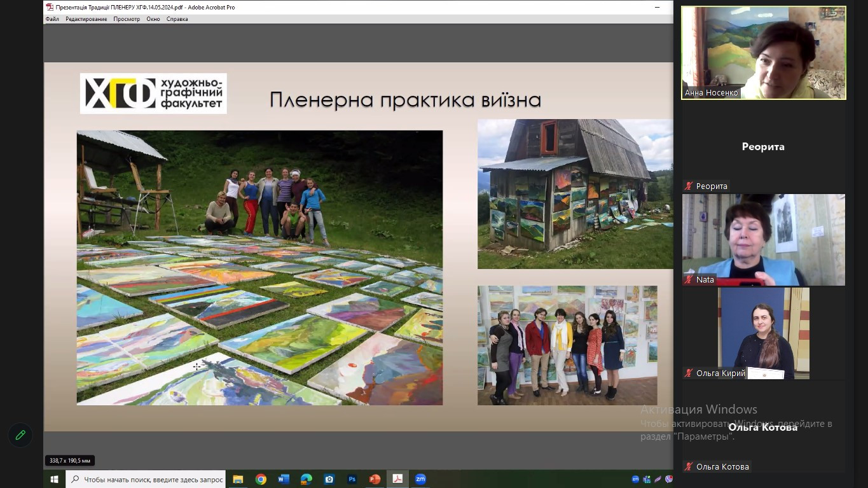Launch Photoshop from the taskbar
The width and height of the screenshot is (868, 488).
[352, 479]
